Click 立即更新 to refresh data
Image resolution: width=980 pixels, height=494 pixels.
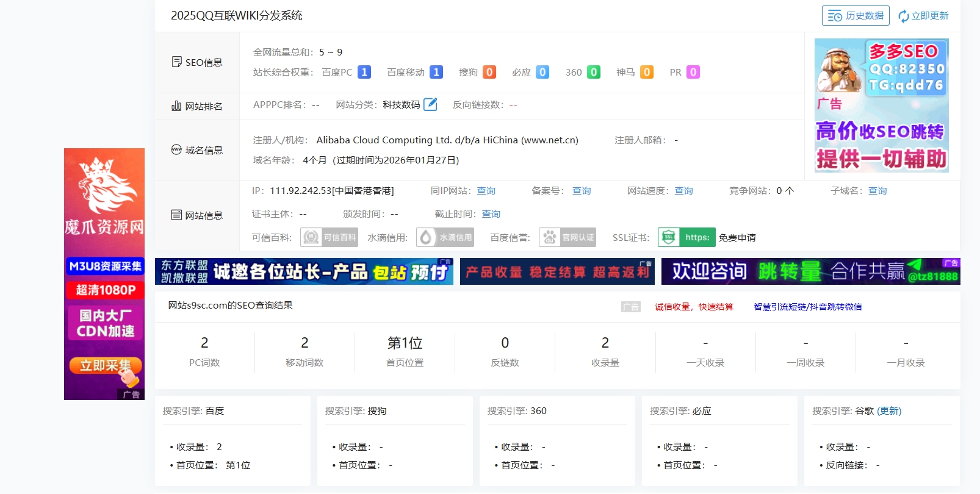tap(930, 16)
